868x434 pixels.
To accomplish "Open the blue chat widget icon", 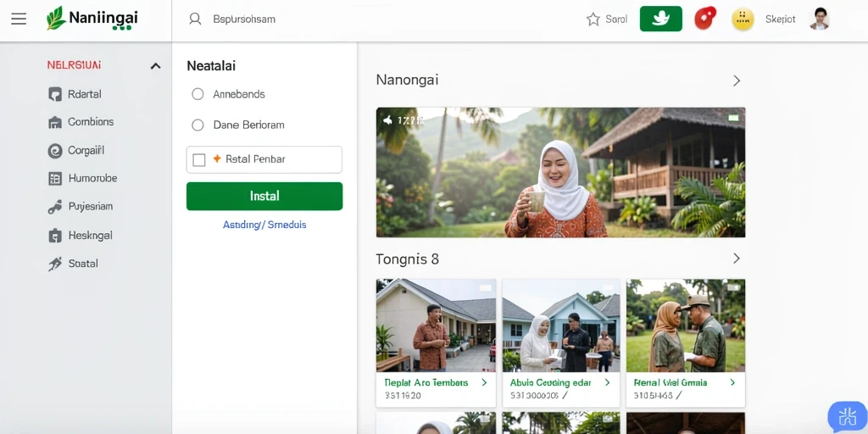I will click(847, 417).
